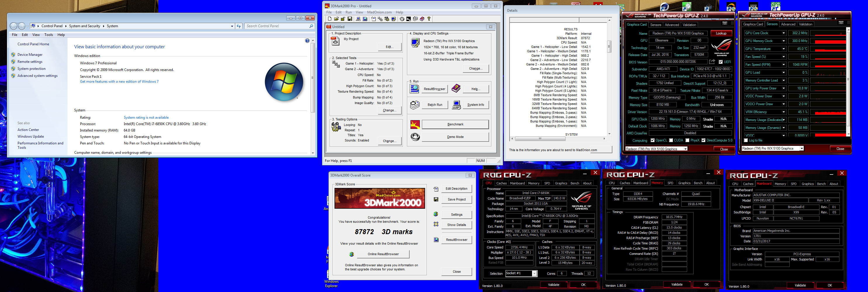Open the VRM Efficiency sensor dropdown
868x292 pixels.
tap(784, 112)
